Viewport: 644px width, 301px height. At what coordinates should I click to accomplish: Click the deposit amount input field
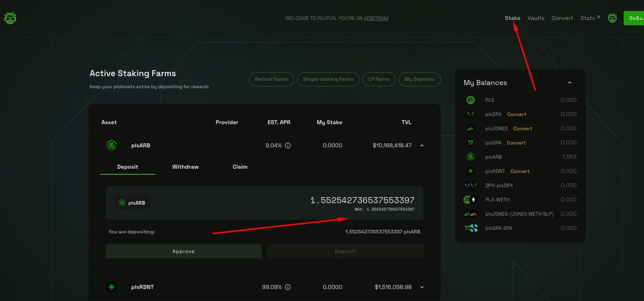265,203
